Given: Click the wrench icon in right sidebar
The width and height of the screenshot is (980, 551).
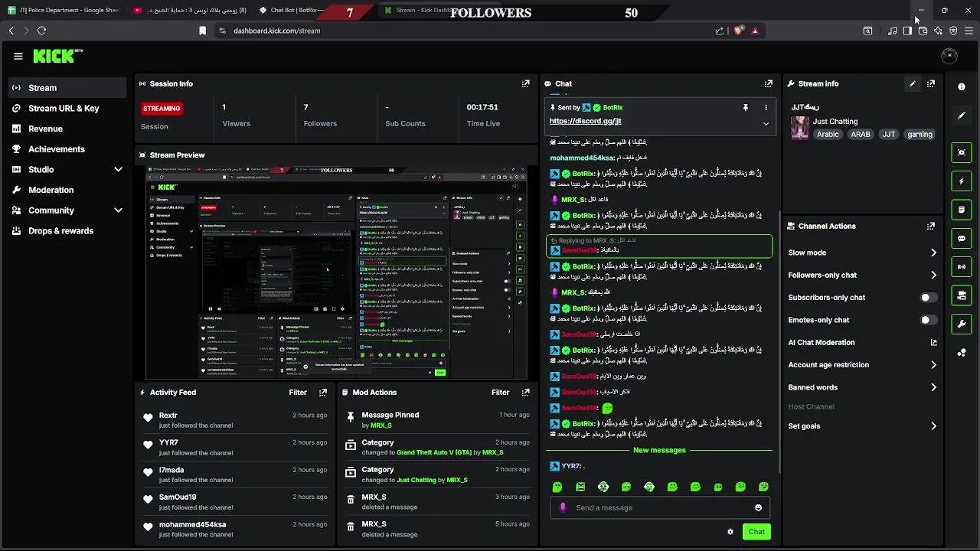Looking at the screenshot, I should (962, 324).
